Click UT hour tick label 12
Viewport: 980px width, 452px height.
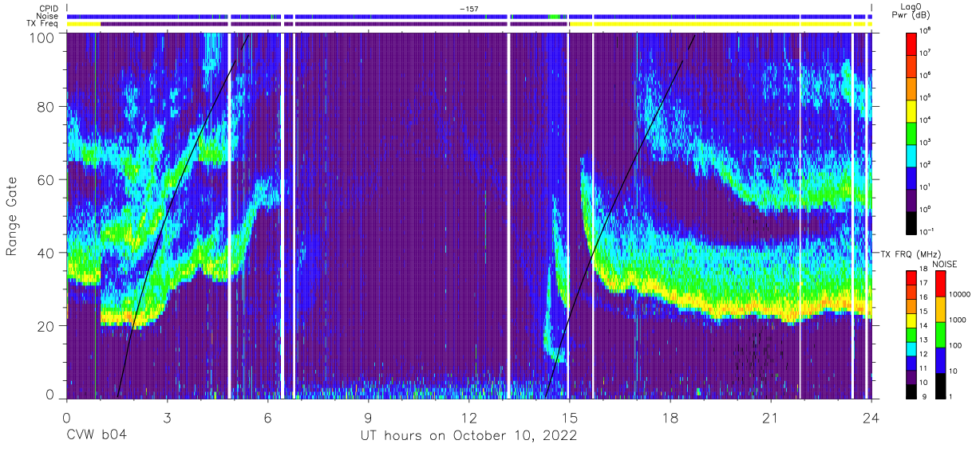(469, 417)
